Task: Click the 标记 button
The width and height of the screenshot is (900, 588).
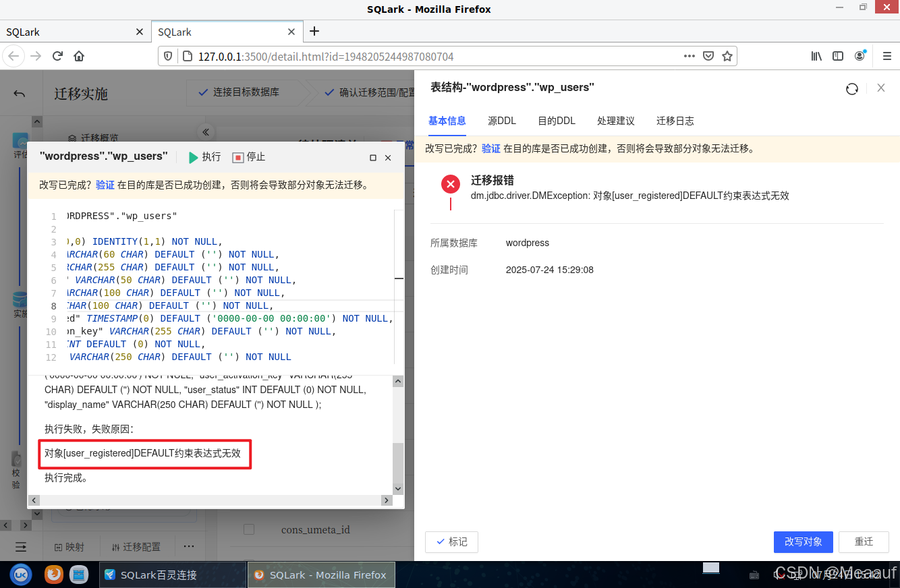Action: click(x=451, y=541)
